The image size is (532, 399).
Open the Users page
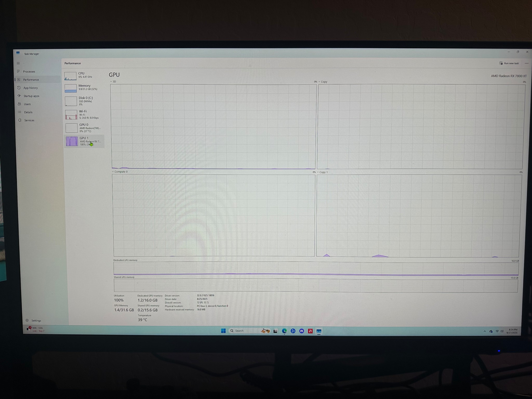pyautogui.click(x=27, y=104)
